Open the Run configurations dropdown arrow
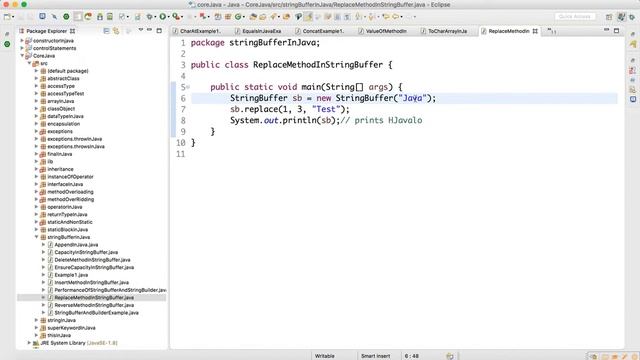Image resolution: width=640 pixels, height=360 pixels. pos(168,17)
